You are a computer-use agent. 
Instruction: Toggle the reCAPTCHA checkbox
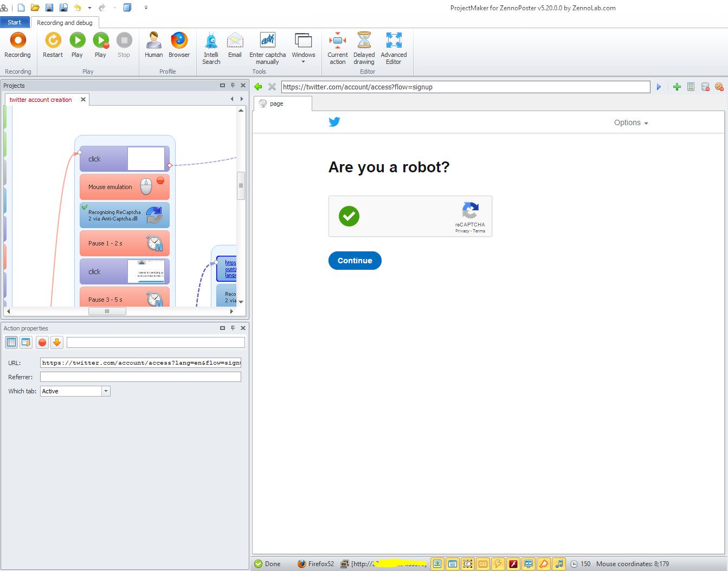coord(349,216)
